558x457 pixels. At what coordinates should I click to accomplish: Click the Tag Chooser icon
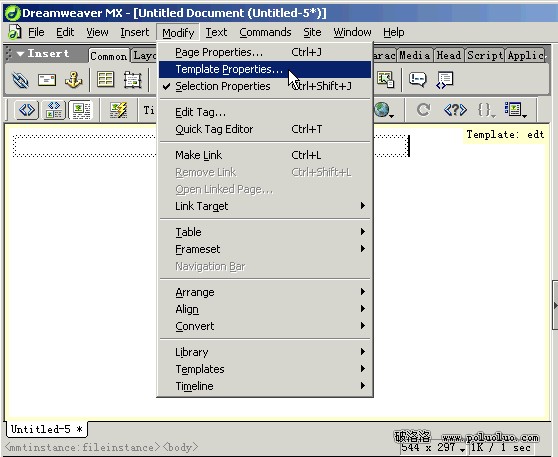pyautogui.click(x=444, y=80)
